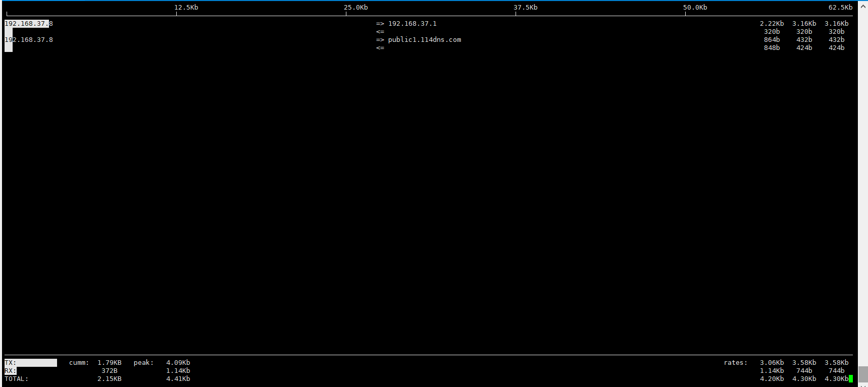Image resolution: width=868 pixels, height=387 pixels.
Task: Click the 4.41Kb peak total value
Action: (178, 379)
